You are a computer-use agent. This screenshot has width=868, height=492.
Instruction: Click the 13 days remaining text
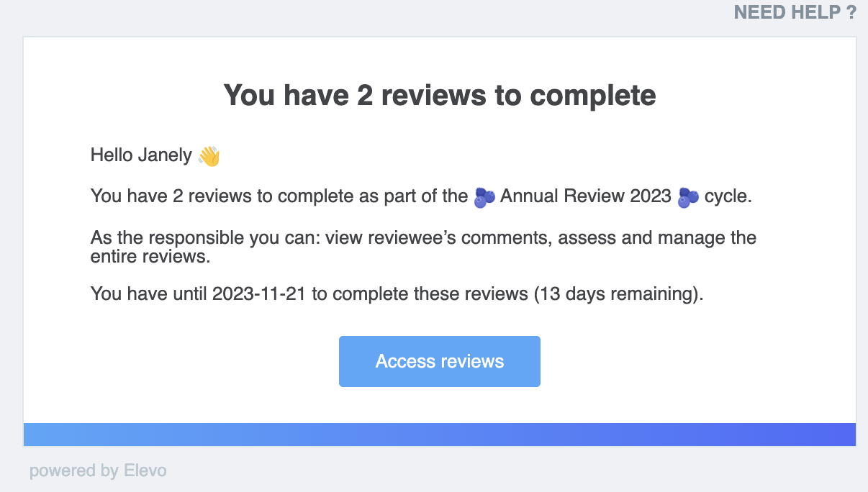click(x=615, y=294)
